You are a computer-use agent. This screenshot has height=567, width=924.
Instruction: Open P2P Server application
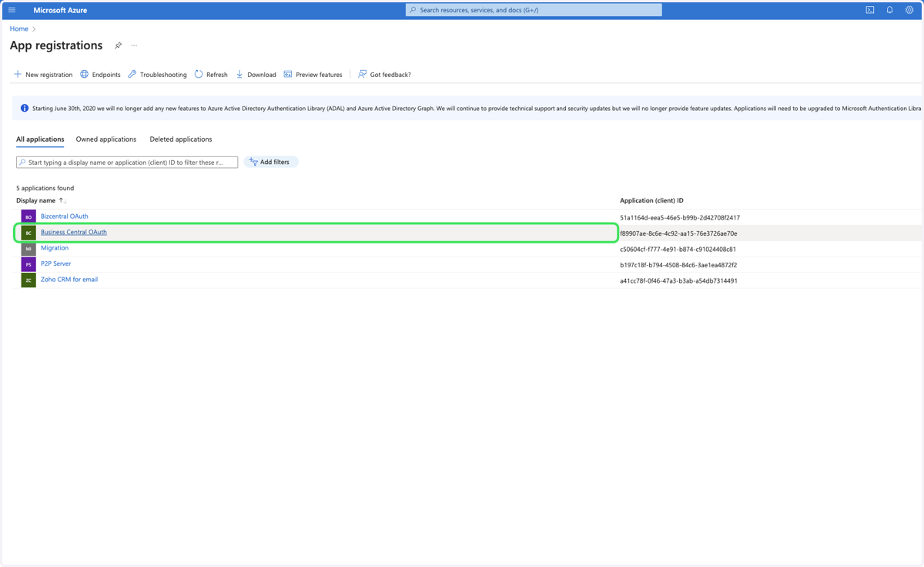pos(56,263)
